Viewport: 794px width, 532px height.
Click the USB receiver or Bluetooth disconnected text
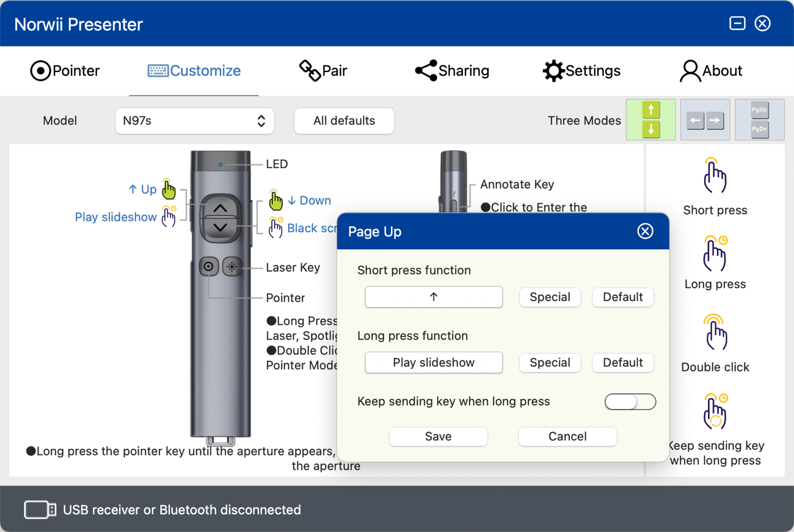tap(182, 509)
